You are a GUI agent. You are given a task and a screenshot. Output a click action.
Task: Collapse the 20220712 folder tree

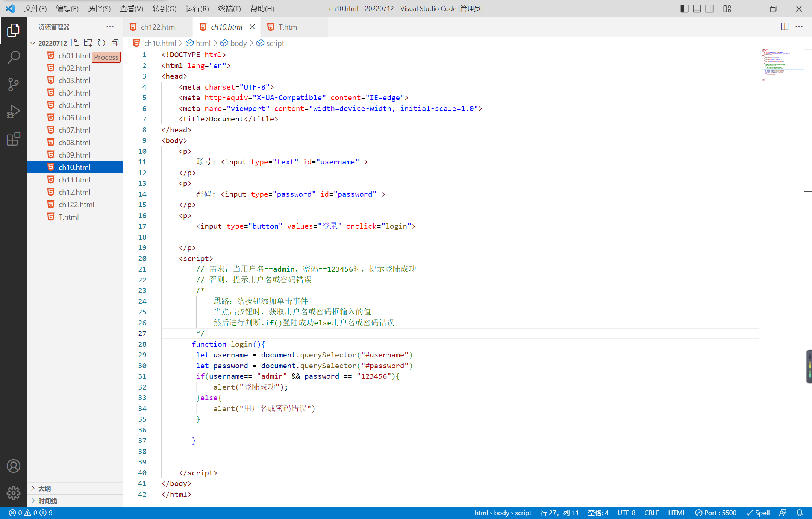[33, 43]
